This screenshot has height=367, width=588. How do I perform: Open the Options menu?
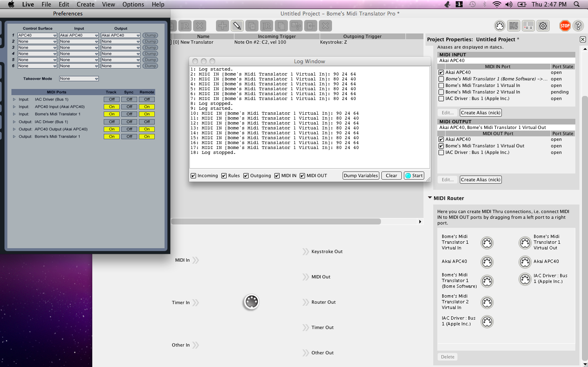coord(134,4)
